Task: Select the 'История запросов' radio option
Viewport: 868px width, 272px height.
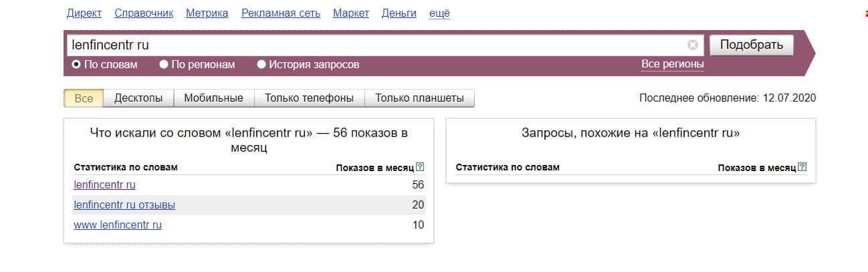Action: (x=261, y=65)
